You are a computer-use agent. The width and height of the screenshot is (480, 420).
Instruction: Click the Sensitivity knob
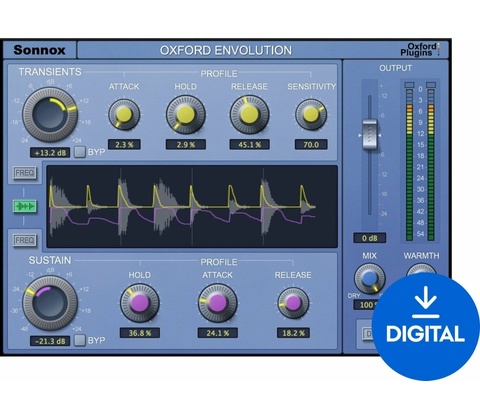coord(311,114)
